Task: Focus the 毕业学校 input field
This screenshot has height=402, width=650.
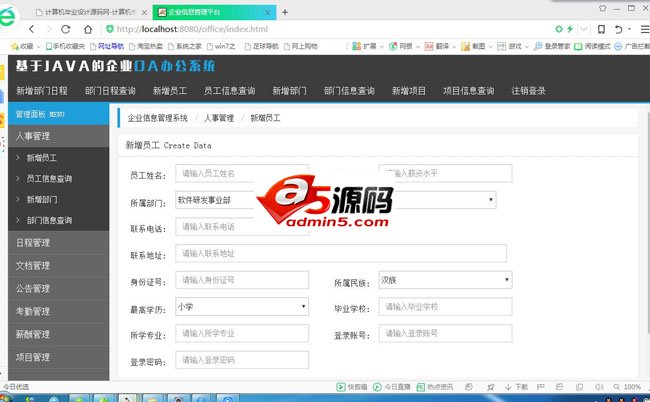Action: (445, 307)
